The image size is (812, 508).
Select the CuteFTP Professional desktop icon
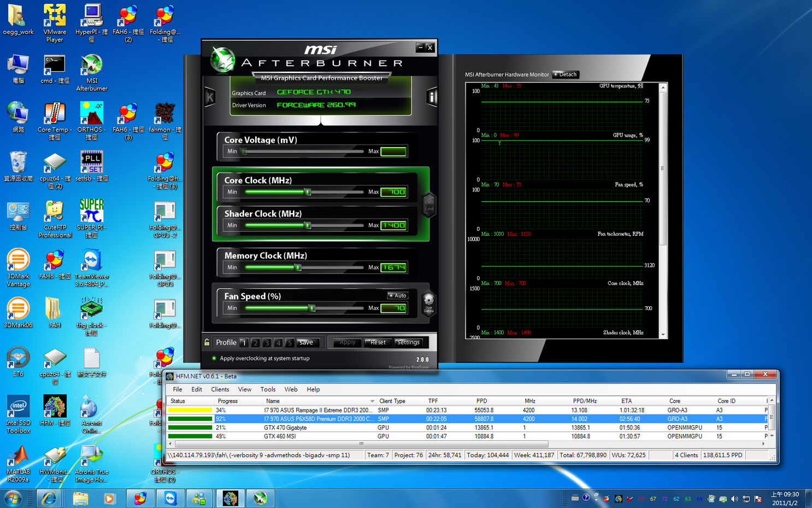coord(55,219)
